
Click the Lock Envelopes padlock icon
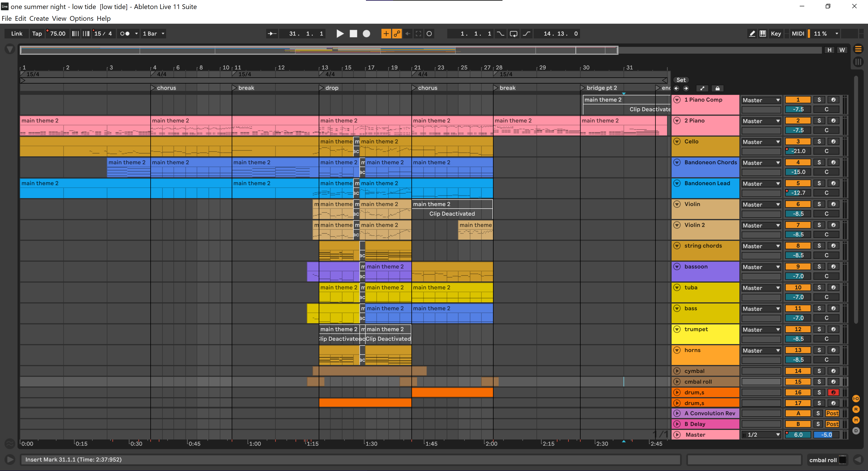[717, 89]
